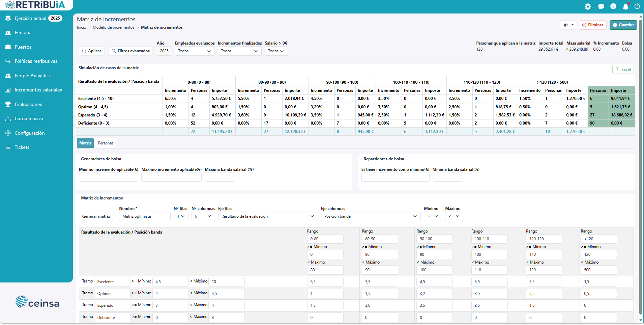Click the Incrementos salariales chart icon

pos(8,90)
